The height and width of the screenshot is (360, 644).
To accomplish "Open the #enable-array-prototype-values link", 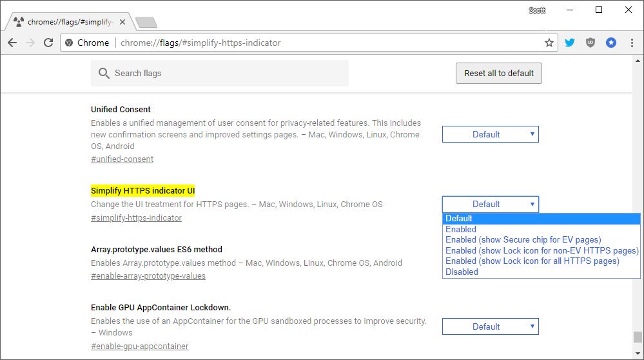I will 148,276.
